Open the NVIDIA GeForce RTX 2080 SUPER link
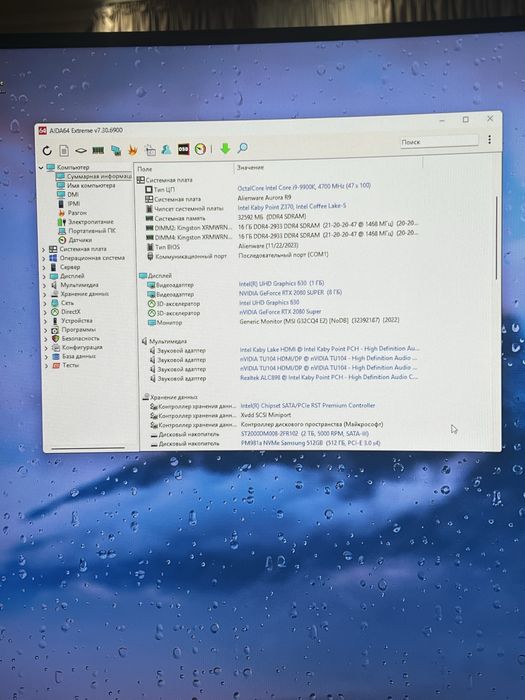 [x=290, y=293]
